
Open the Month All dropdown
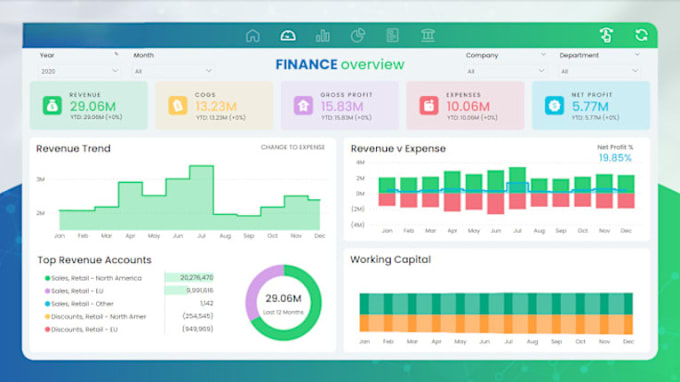[x=173, y=71]
